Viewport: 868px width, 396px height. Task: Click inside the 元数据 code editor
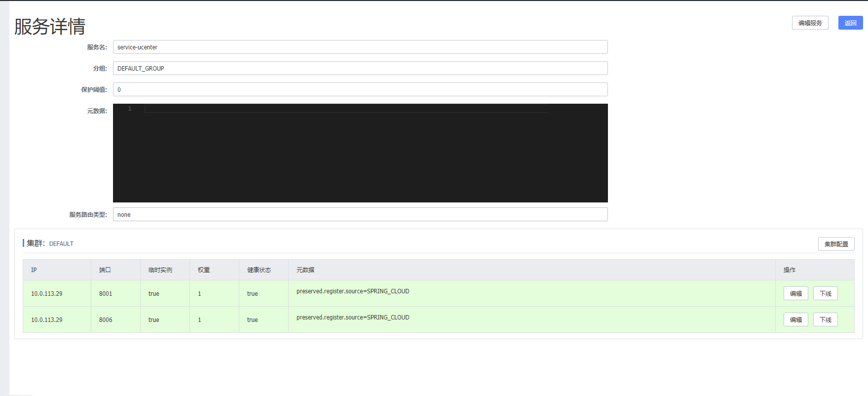click(360, 153)
